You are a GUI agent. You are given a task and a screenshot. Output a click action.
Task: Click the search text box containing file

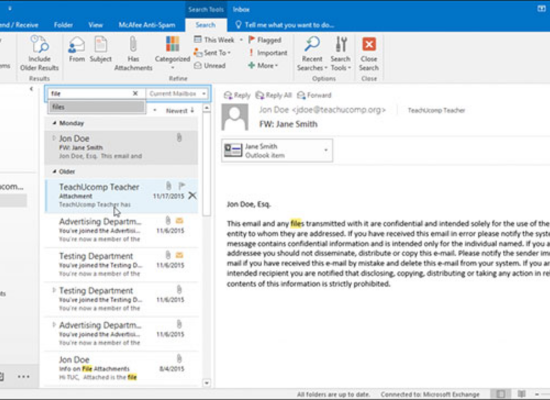point(90,94)
